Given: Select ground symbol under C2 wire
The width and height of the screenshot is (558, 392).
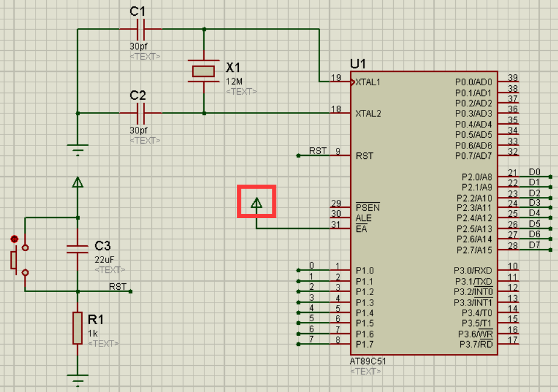Looking at the screenshot, I should pos(78,150).
